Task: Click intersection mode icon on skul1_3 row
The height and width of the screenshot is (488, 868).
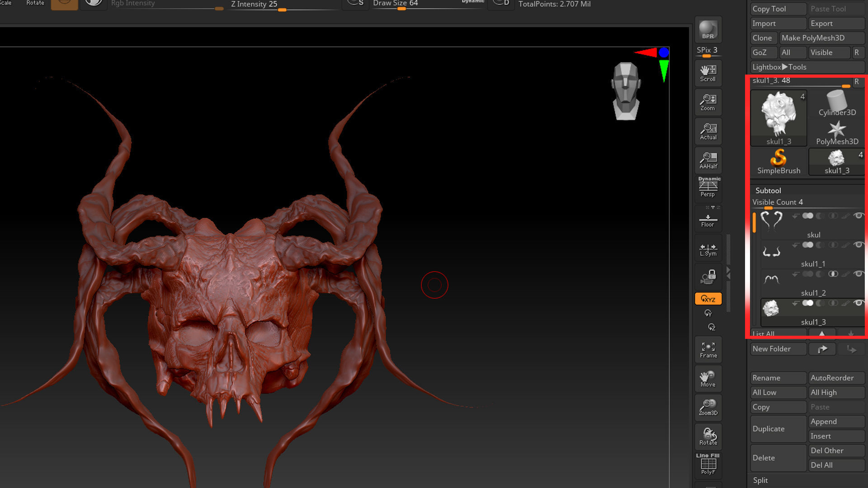Action: pyautogui.click(x=833, y=303)
